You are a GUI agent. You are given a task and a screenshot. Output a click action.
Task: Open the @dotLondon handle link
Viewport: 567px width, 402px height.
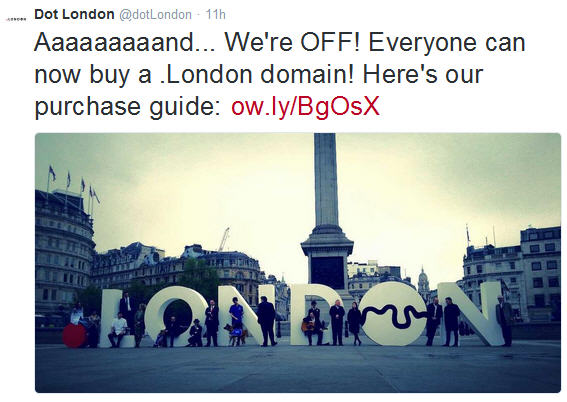tap(155, 15)
